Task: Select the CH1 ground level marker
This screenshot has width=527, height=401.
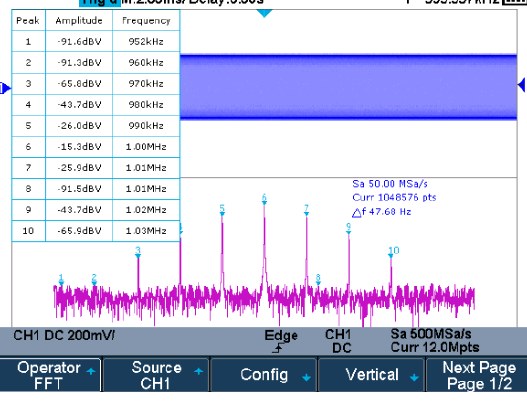Action: 5,88
